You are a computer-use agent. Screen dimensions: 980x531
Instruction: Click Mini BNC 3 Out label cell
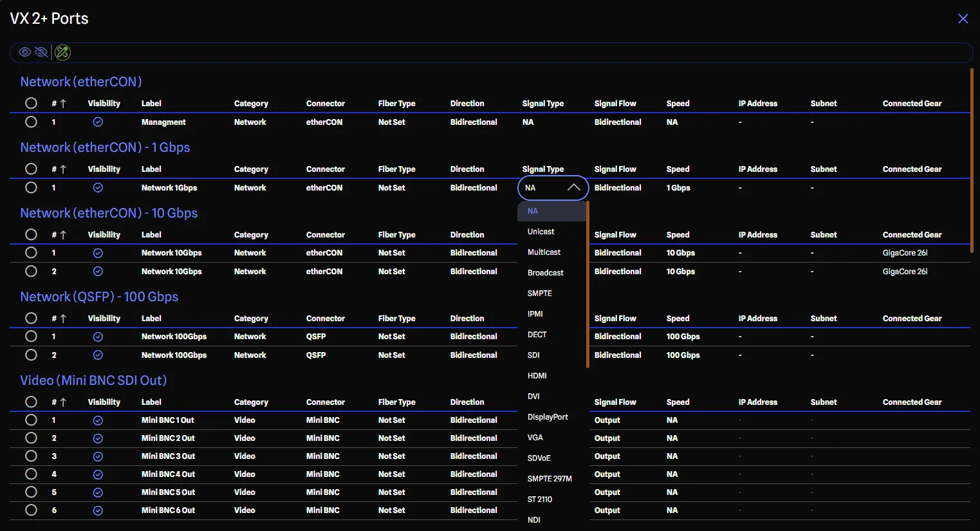[168, 456]
